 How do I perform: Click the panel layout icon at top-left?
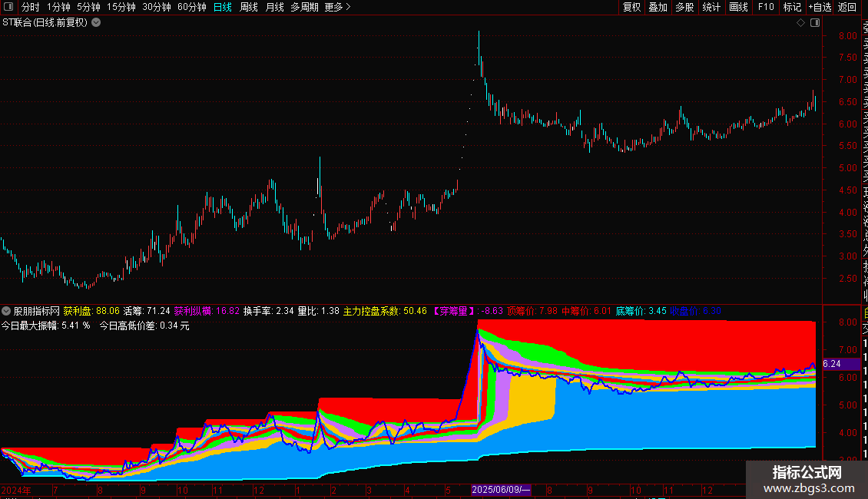pos(8,7)
